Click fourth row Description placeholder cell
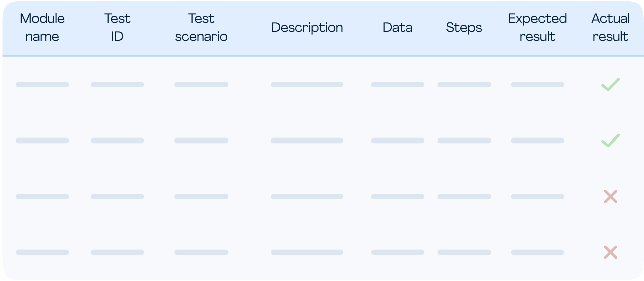The image size is (644, 281). pyautogui.click(x=307, y=252)
